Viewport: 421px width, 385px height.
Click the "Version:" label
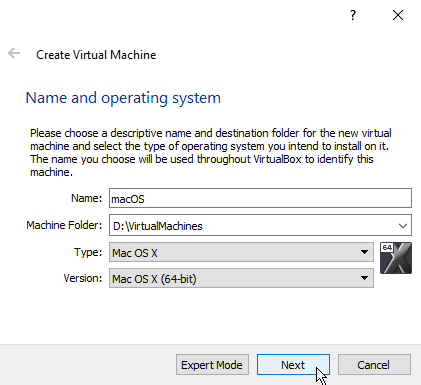pos(83,278)
